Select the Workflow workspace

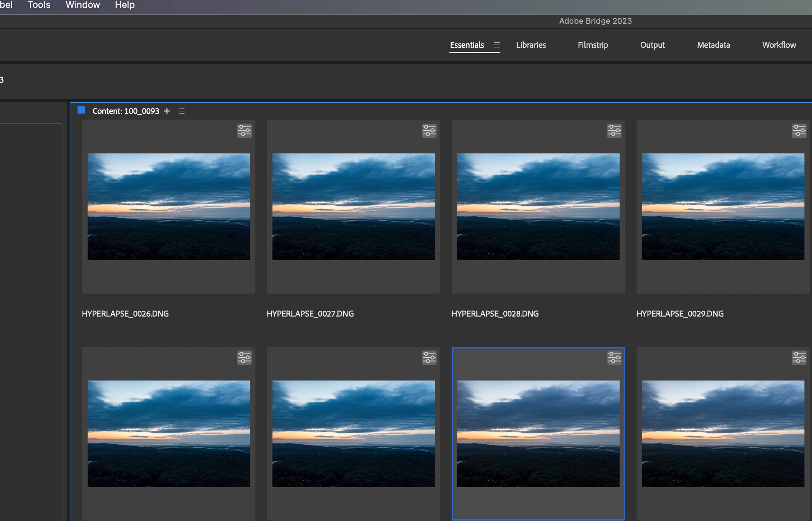tap(779, 45)
